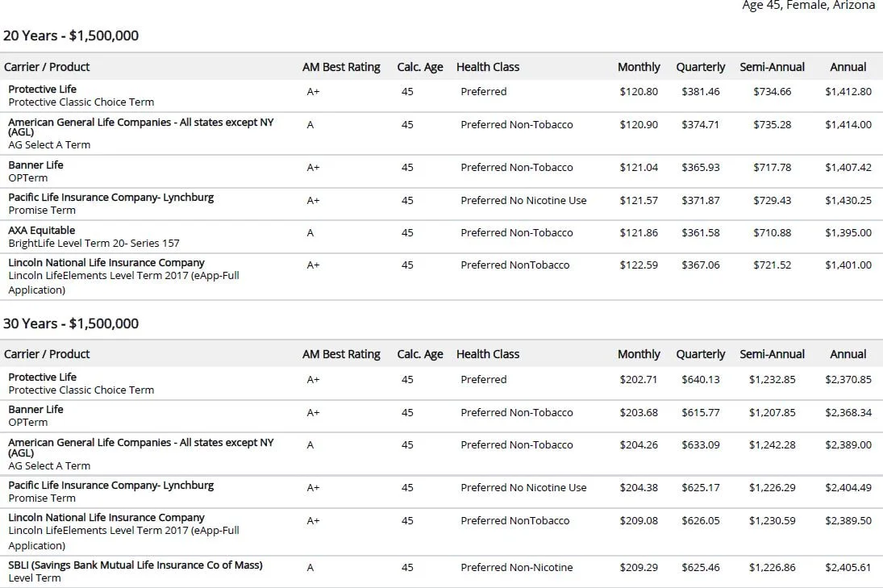883x588 pixels.
Task: Select the AXA Equitable carrier name
Action: [42, 231]
